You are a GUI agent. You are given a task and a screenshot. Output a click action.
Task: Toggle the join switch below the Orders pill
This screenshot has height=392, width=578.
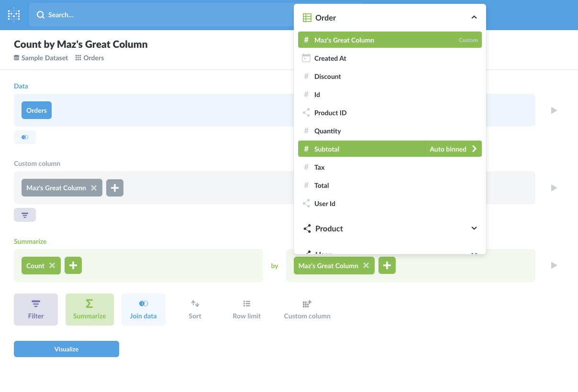[24, 137]
